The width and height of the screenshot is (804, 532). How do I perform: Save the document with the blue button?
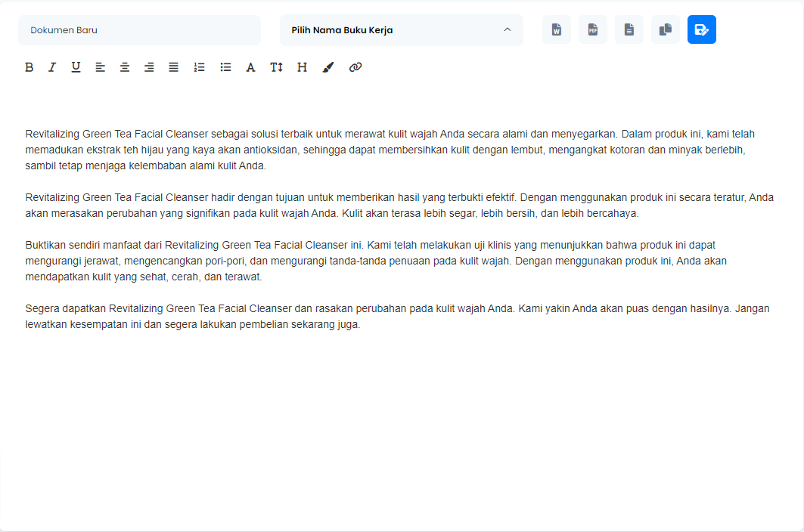[x=702, y=29]
